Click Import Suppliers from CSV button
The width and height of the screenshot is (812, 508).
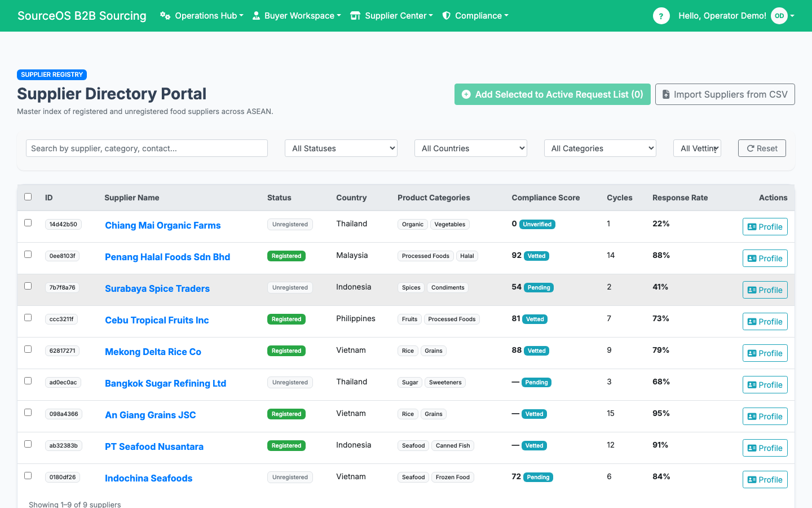click(725, 94)
